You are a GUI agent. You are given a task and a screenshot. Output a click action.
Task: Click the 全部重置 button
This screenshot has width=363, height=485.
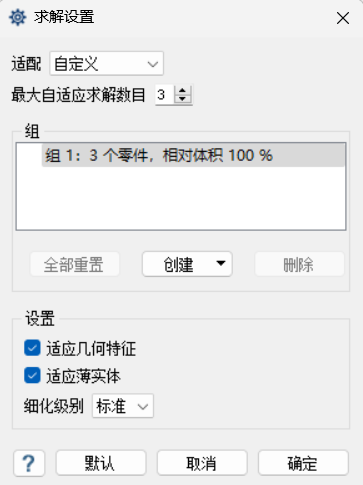point(75,264)
